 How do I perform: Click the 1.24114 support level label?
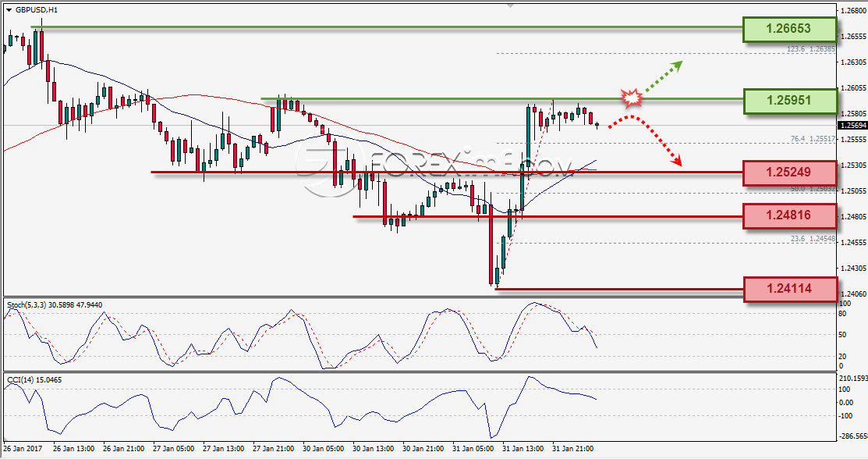pos(789,289)
